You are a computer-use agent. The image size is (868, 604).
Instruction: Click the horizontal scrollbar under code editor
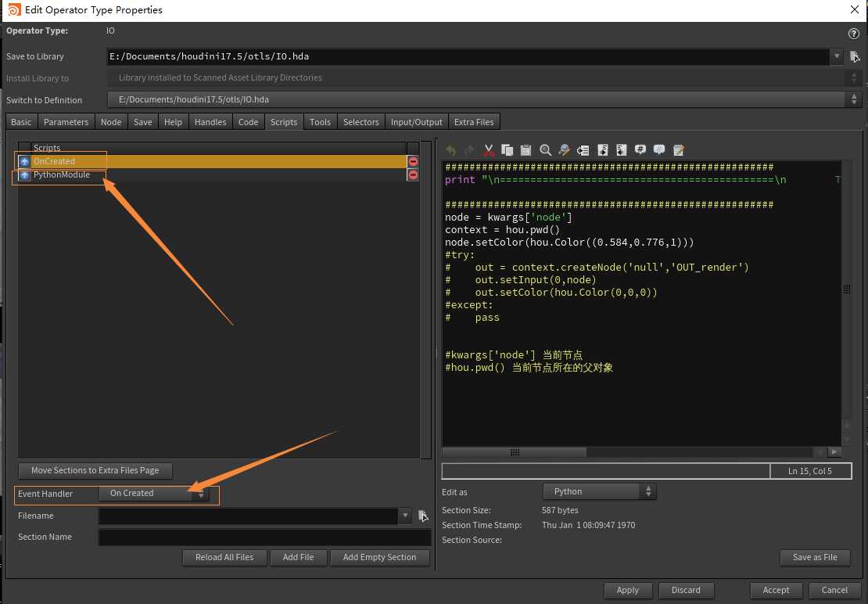(515, 452)
